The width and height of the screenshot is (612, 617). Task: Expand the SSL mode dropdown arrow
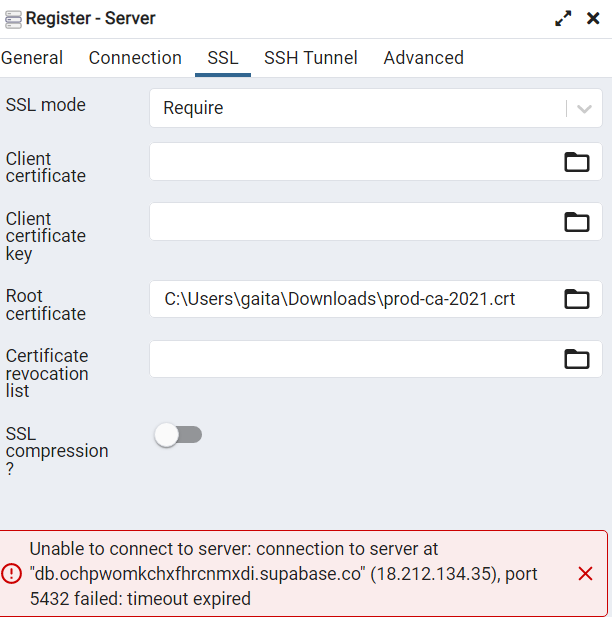585,108
